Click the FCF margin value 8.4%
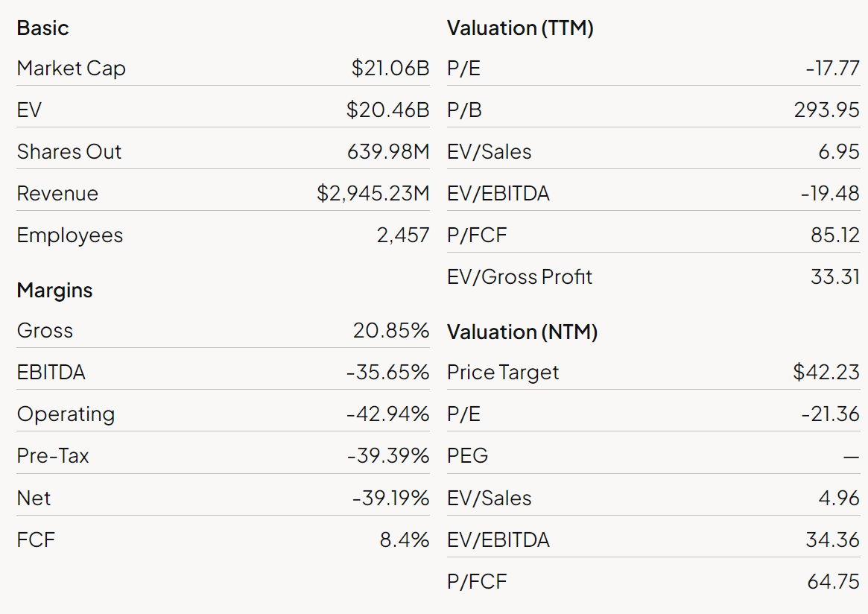 point(405,539)
